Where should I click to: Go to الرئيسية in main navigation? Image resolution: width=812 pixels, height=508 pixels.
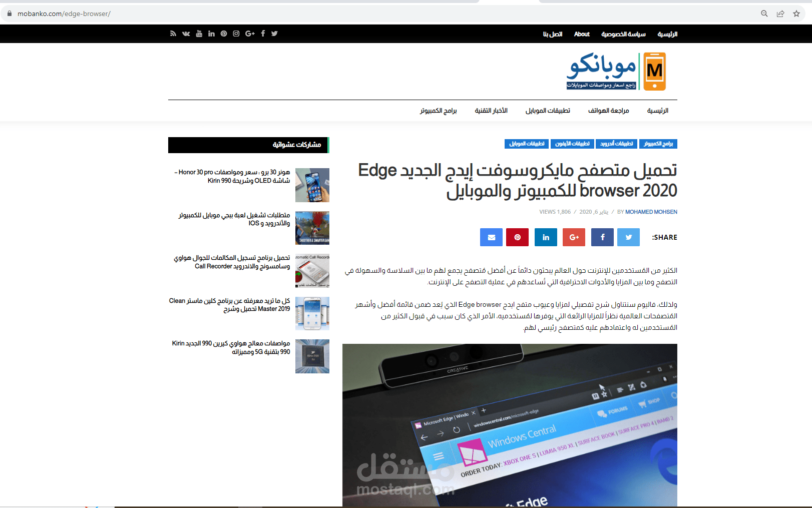click(x=658, y=111)
